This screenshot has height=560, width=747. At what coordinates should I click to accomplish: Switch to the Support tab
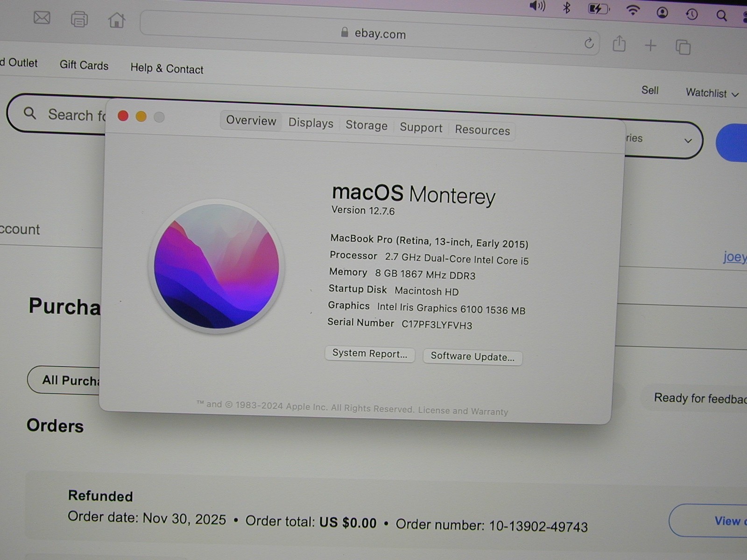[421, 127]
